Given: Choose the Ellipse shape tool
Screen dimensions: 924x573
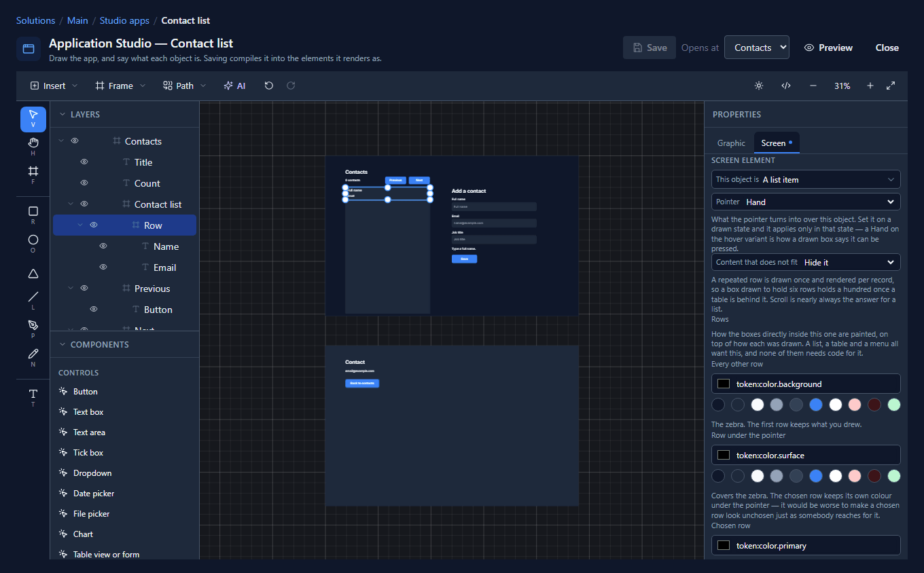Looking at the screenshot, I should click(x=33, y=244).
